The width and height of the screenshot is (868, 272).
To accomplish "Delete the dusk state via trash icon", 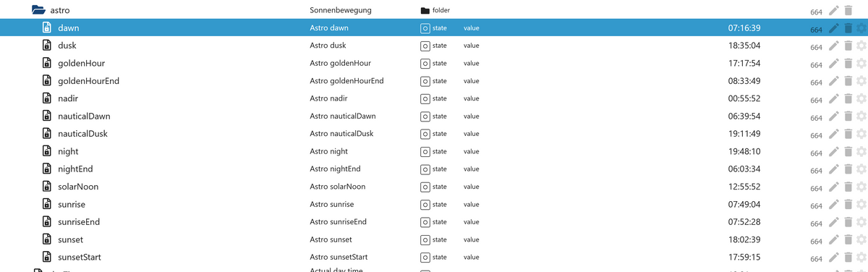I will (848, 46).
